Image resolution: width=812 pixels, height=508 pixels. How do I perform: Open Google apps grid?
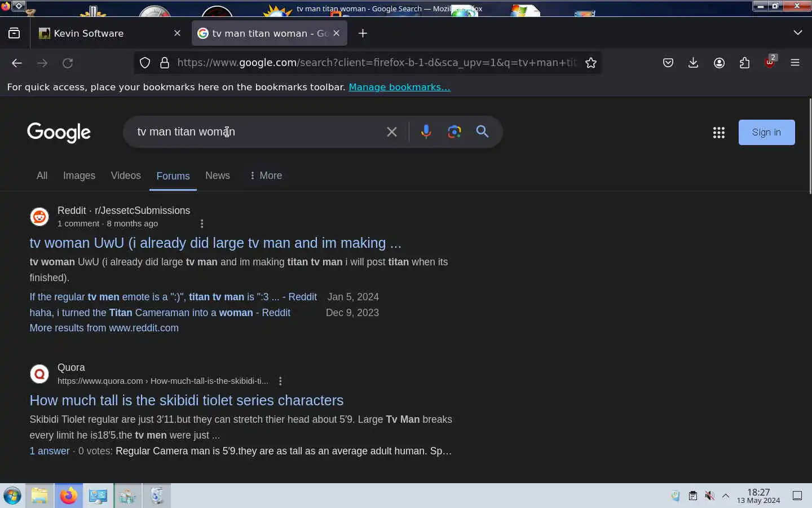[718, 133]
